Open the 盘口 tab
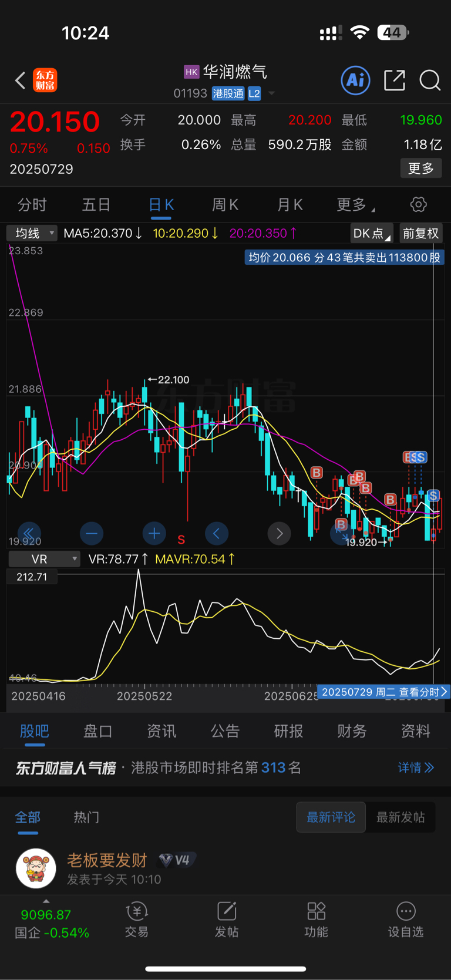451x980 pixels. tap(98, 731)
